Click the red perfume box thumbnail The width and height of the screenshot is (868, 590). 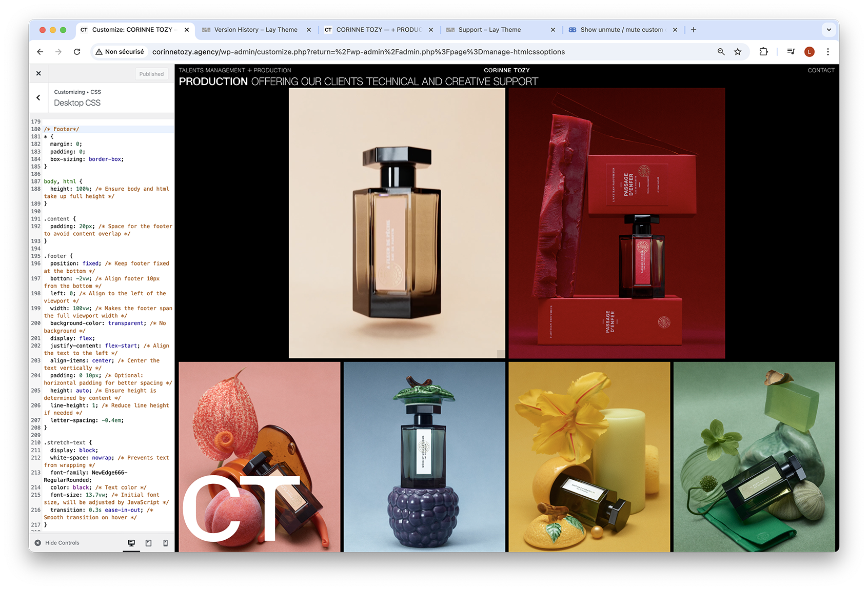click(617, 223)
